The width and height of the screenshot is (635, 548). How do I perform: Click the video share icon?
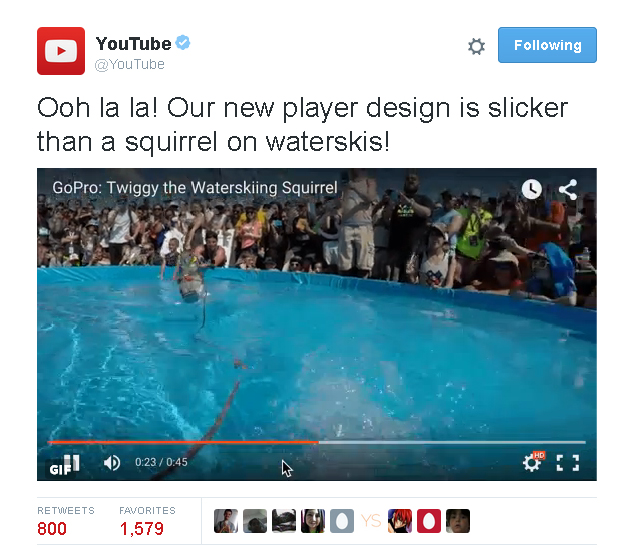[568, 189]
